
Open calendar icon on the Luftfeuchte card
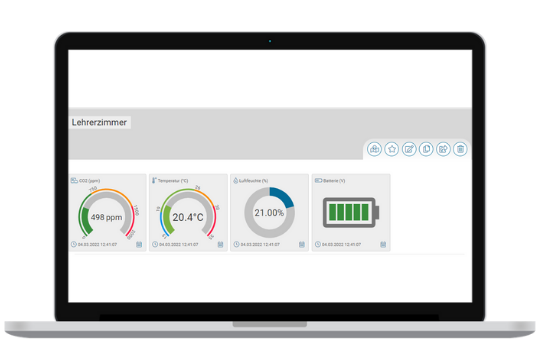(302, 244)
